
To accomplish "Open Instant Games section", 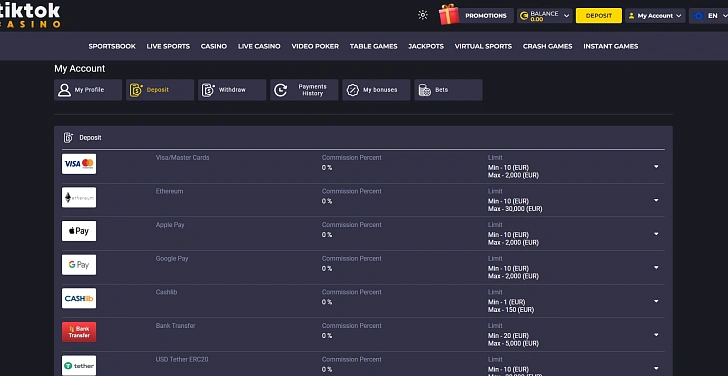I will 611,46.
